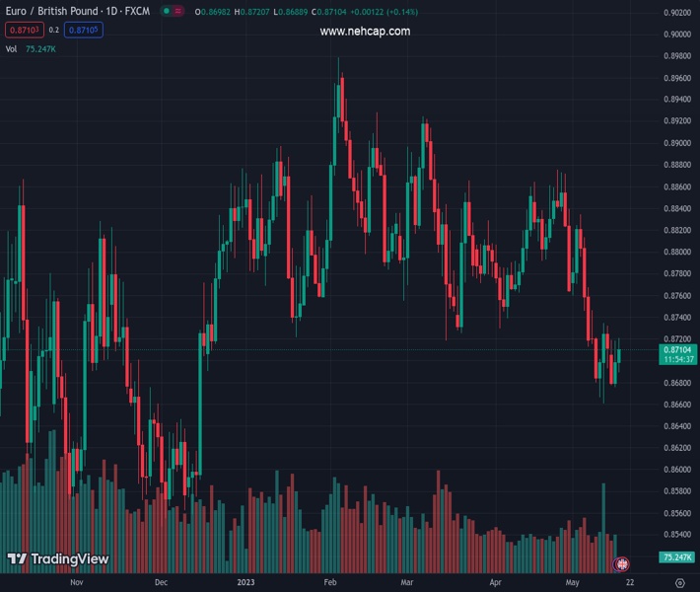Click the May label on time axis
This screenshot has width=700, height=592.
573,582
